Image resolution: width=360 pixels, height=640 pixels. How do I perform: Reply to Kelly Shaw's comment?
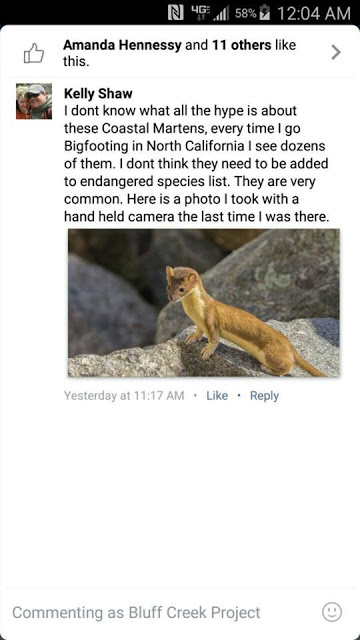click(264, 396)
